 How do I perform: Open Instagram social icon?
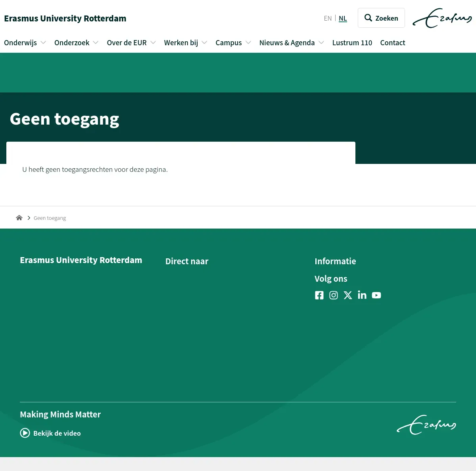(334, 295)
